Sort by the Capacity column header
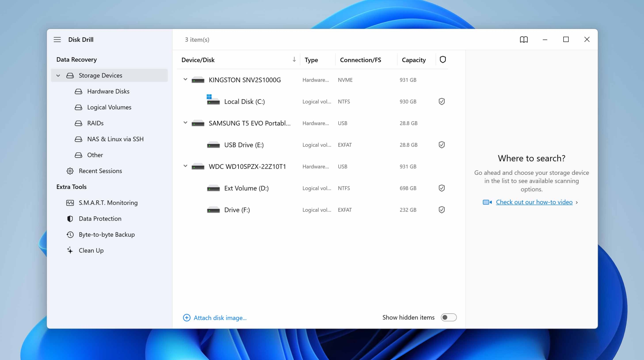 click(x=414, y=60)
